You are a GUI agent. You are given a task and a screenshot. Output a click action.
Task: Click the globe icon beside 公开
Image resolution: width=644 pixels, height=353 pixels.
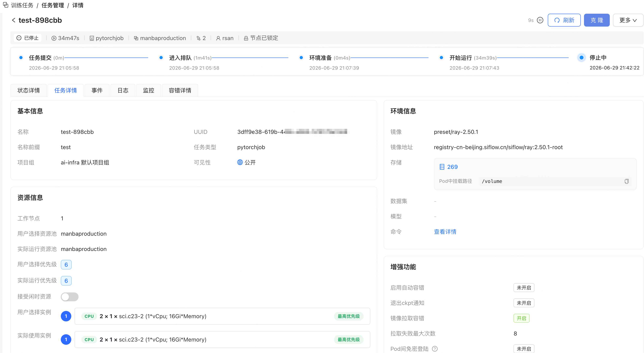tap(240, 162)
